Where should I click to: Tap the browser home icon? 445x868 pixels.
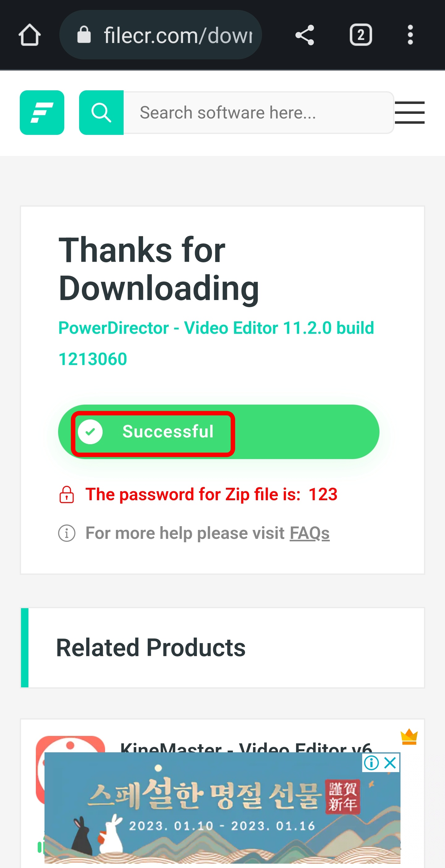coord(30,35)
